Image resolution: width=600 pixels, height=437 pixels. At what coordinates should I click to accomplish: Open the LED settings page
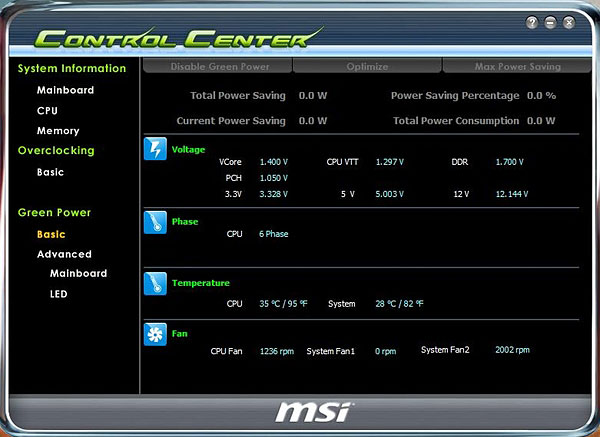[x=59, y=294]
